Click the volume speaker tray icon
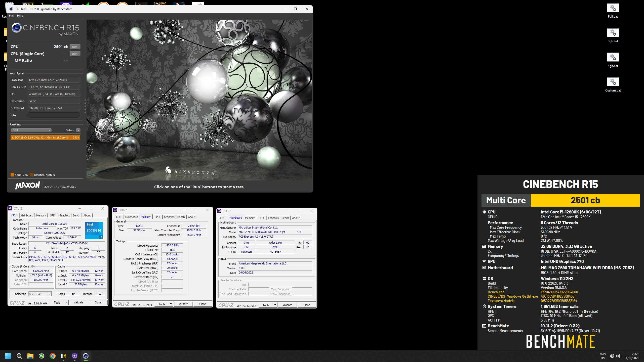 (618, 356)
